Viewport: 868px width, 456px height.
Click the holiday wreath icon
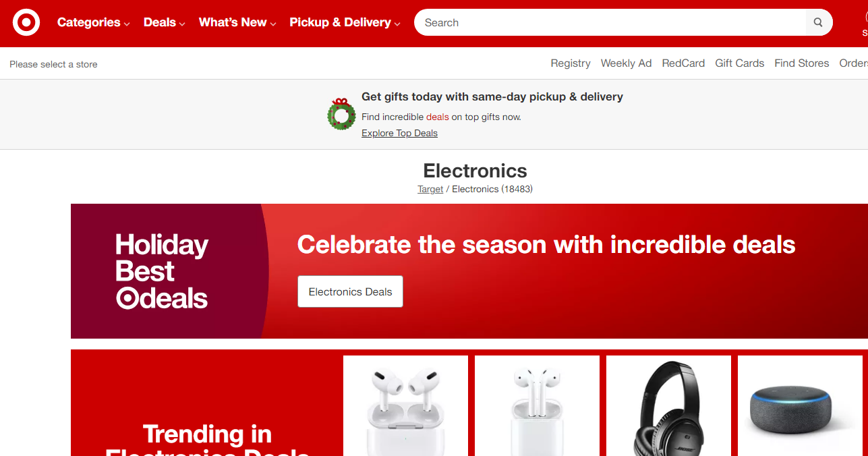tap(341, 114)
